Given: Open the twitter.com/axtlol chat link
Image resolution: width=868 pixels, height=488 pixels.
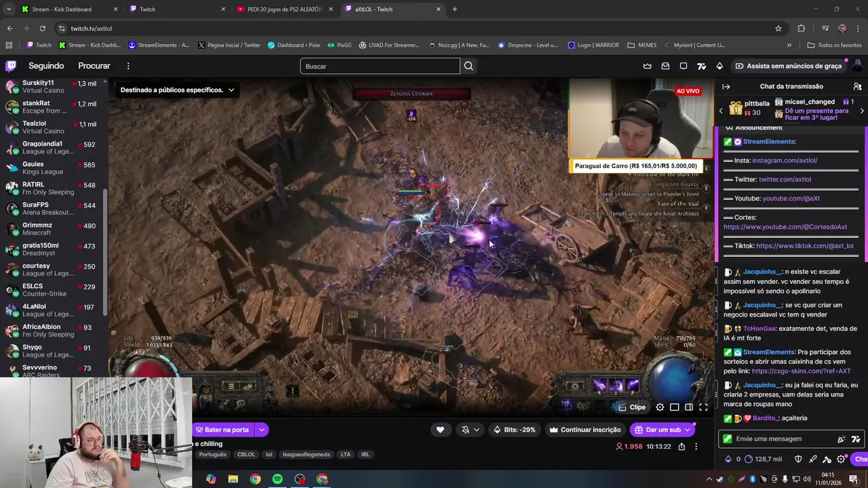Looking at the screenshot, I should (785, 180).
